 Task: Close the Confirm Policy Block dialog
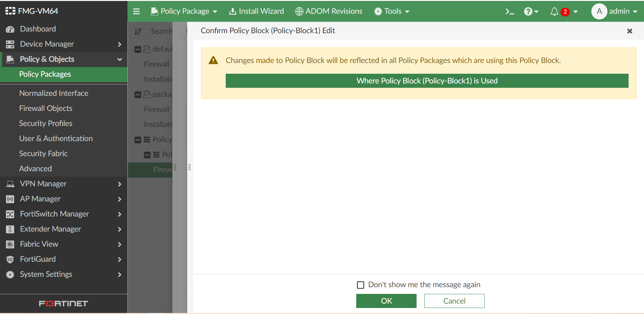pos(630,31)
